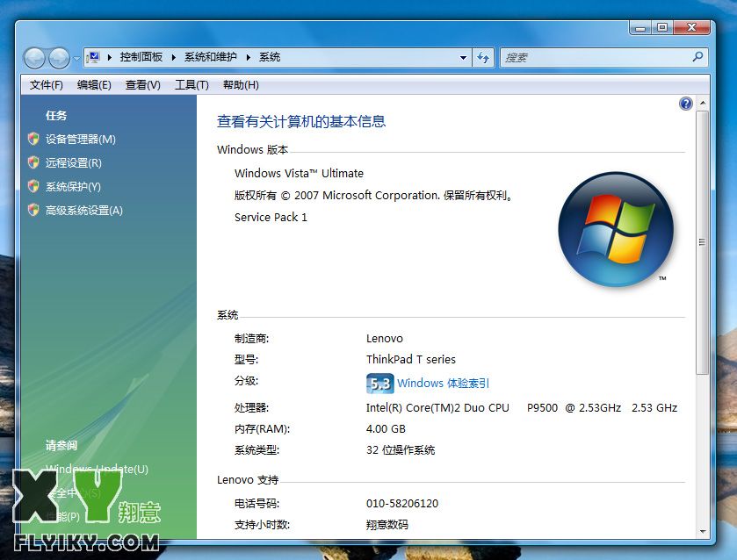The image size is (737, 560).
Task: Expand the arrow before 控制面板 breadcrumb
Action: tap(110, 57)
